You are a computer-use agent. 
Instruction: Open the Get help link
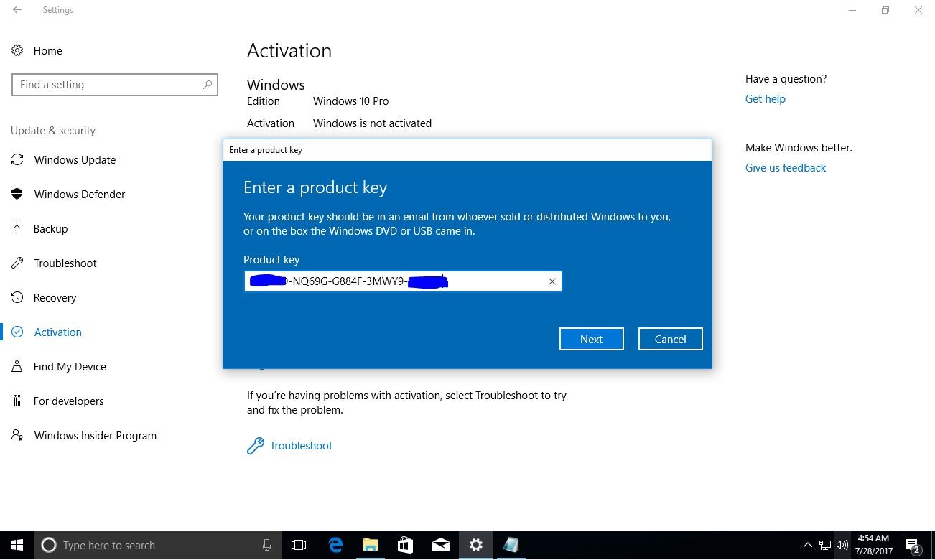click(766, 99)
